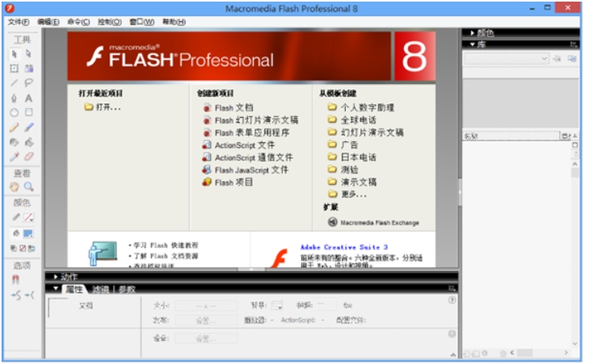
Task: Open the library document dropdown
Action: click(x=507, y=59)
